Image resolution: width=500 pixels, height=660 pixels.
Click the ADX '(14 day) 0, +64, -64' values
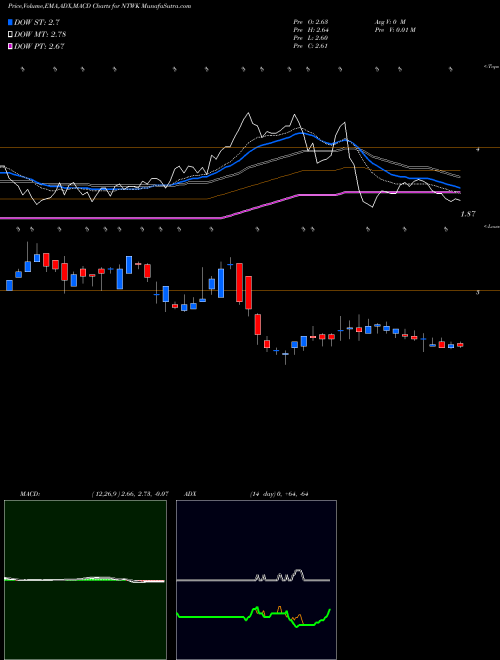[x=279, y=494]
